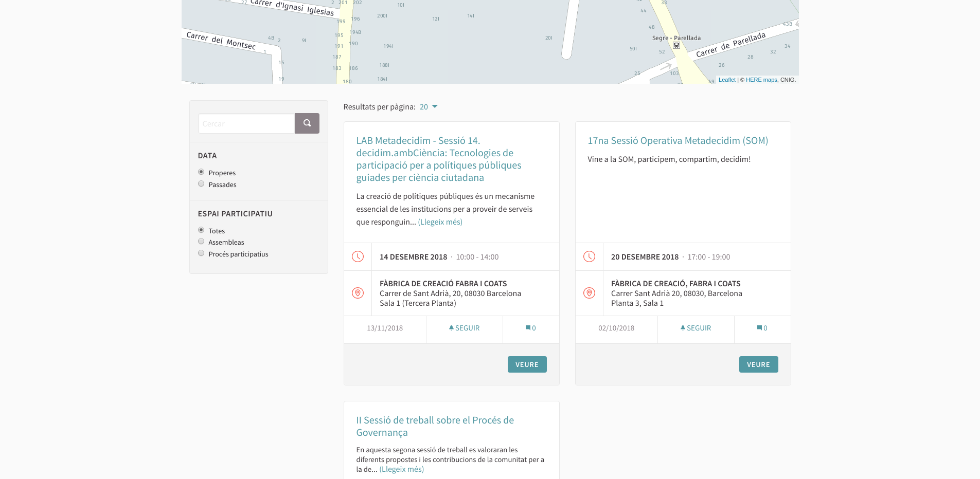980x479 pixels.
Task: Click location pin on 17na Sessió card
Action: pos(589,293)
